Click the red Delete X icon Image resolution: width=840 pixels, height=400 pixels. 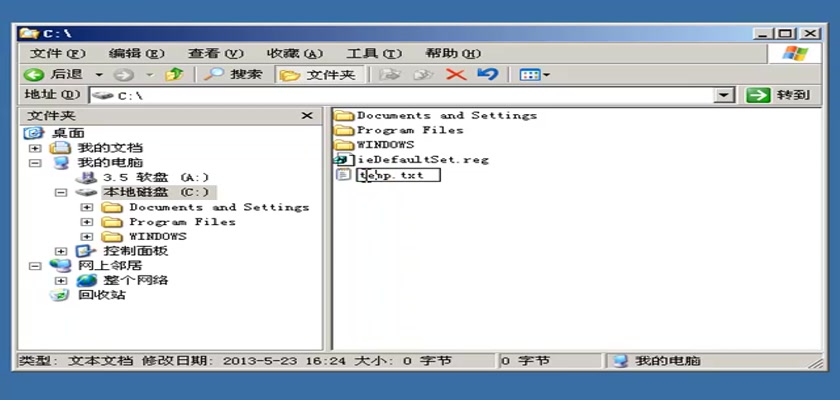pos(456,74)
